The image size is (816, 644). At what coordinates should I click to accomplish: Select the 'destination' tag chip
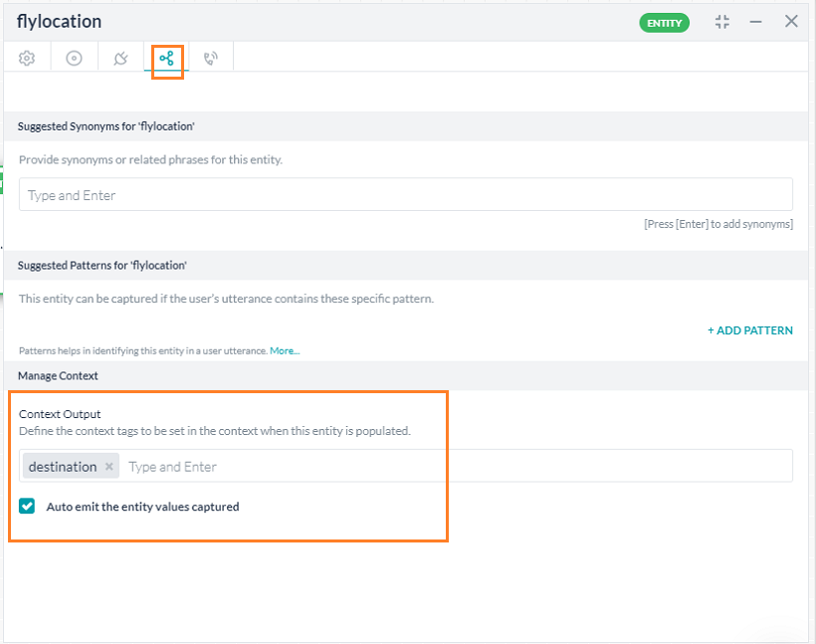(x=62, y=467)
